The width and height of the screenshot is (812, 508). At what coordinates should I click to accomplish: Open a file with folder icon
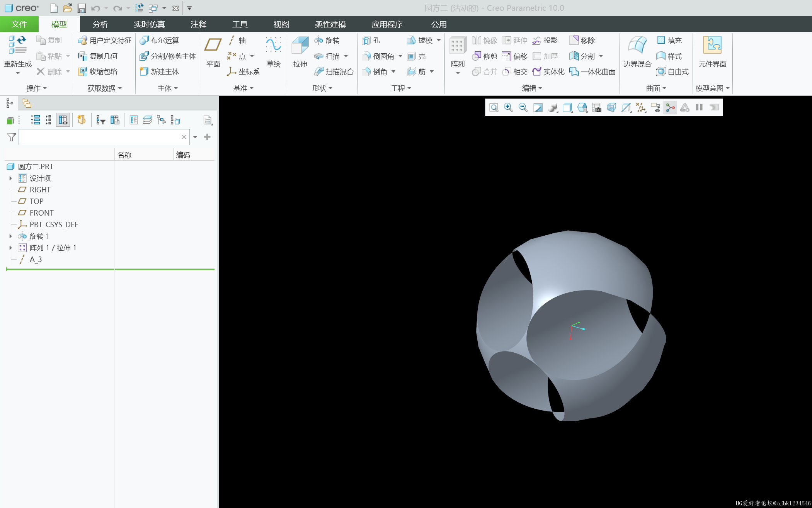[67, 8]
